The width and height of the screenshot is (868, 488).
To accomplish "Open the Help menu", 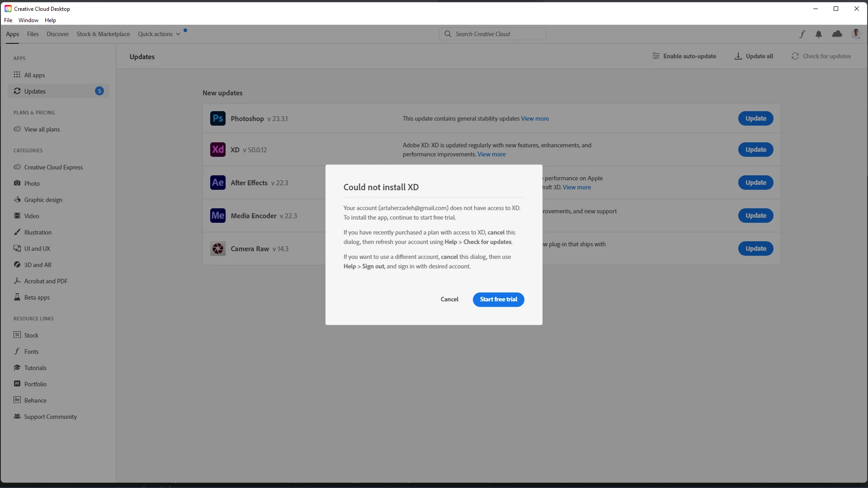I will [x=50, y=20].
